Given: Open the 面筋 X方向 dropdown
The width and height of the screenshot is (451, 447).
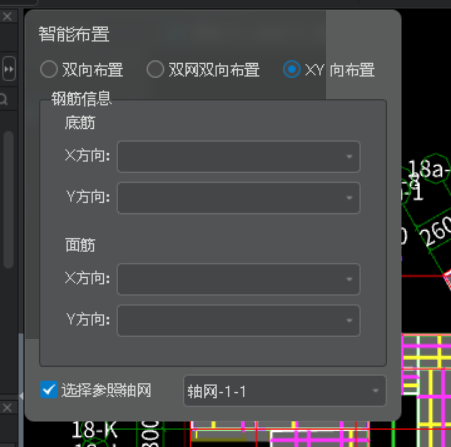Looking at the screenshot, I should coord(239,279).
